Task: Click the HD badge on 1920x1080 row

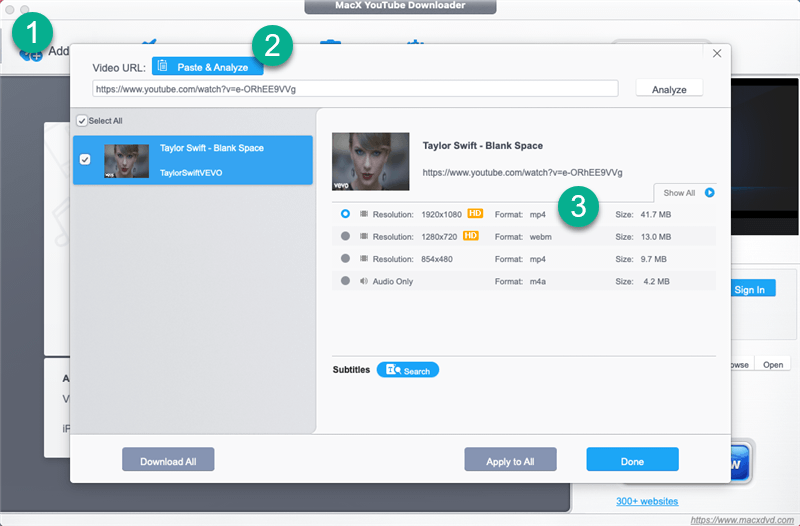Action: [475, 213]
